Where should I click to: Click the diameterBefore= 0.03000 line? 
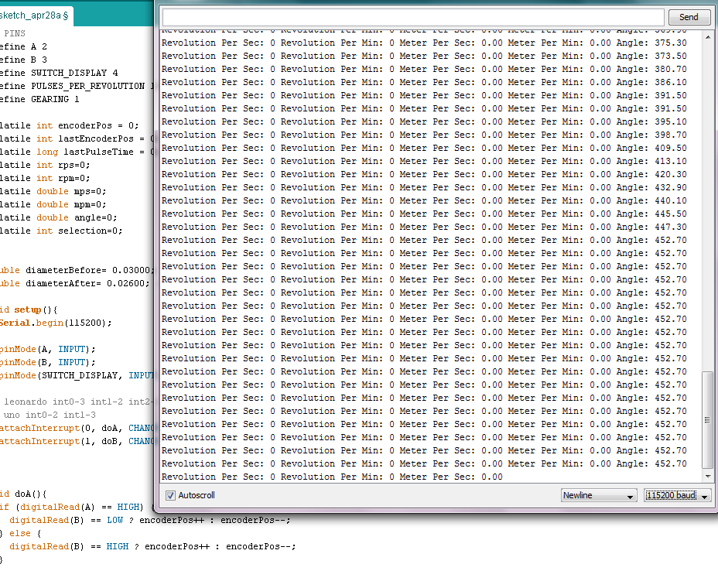coord(77,270)
